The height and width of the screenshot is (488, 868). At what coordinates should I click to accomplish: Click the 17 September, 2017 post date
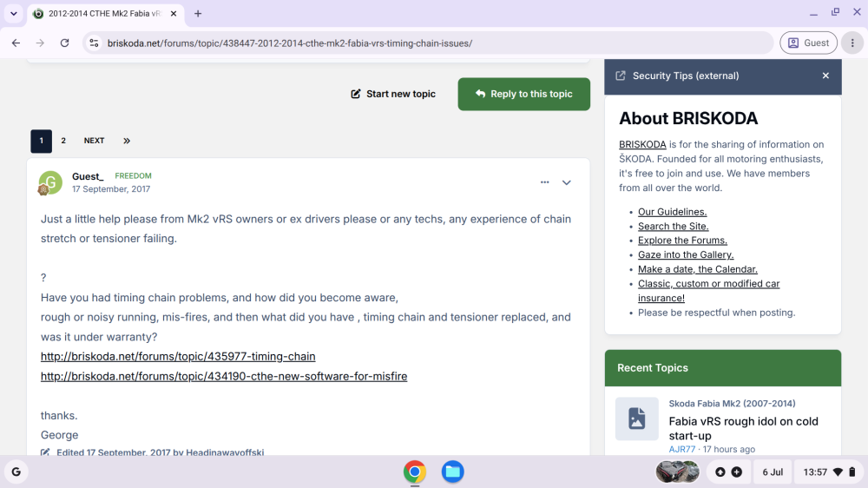pyautogui.click(x=111, y=189)
